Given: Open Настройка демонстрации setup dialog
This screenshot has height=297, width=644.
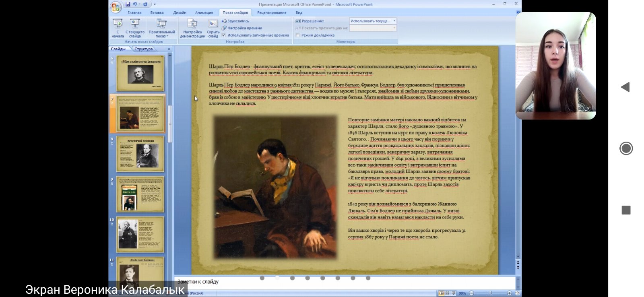Looking at the screenshot, I should (192, 28).
